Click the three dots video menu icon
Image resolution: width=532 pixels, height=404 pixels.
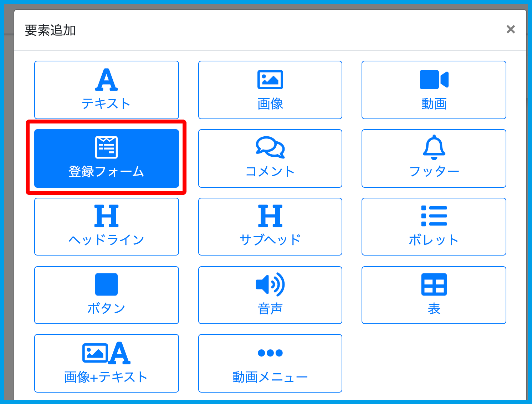click(270, 353)
